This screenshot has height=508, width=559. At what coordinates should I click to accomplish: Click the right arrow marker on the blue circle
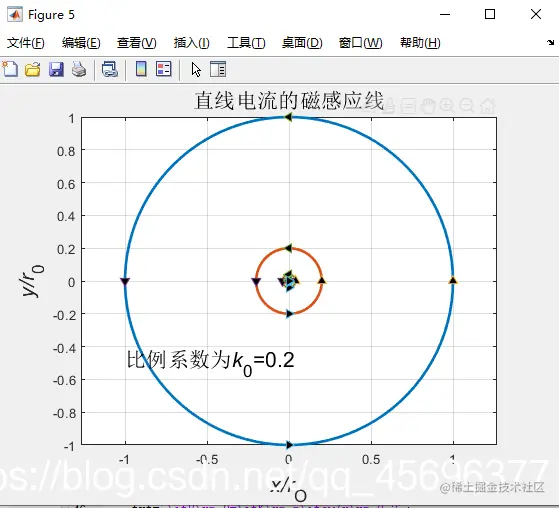pos(453,280)
